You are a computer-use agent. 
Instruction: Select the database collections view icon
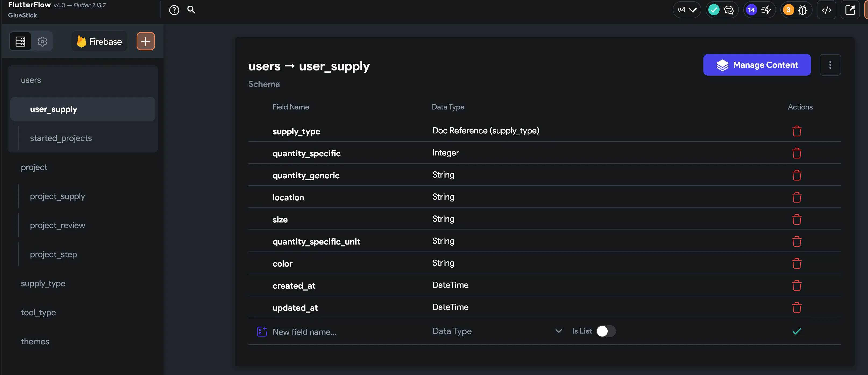pos(20,41)
